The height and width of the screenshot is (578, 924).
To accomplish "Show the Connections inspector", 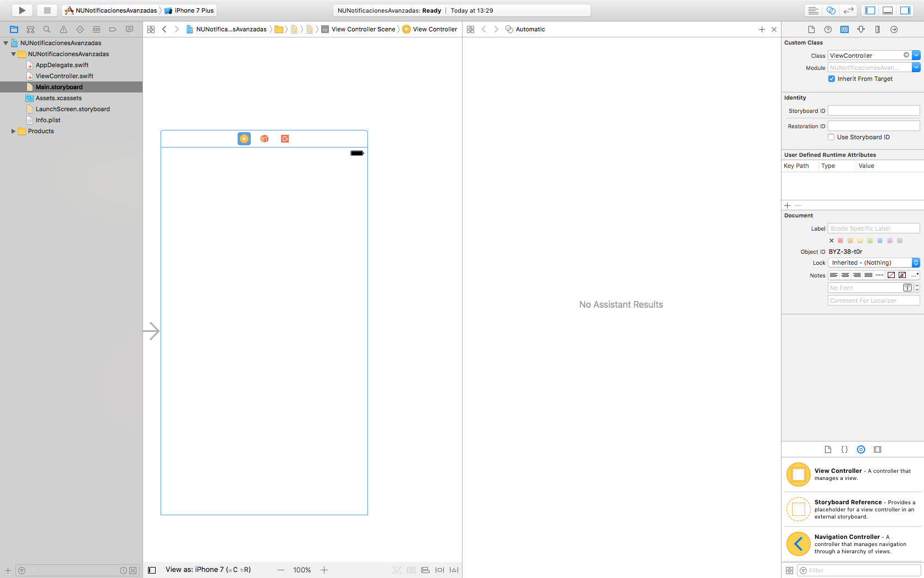I will (894, 29).
